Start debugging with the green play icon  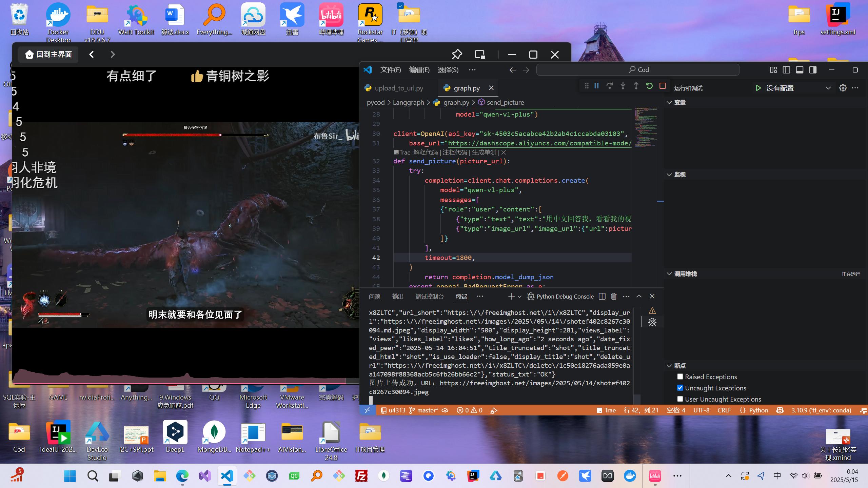tap(758, 88)
